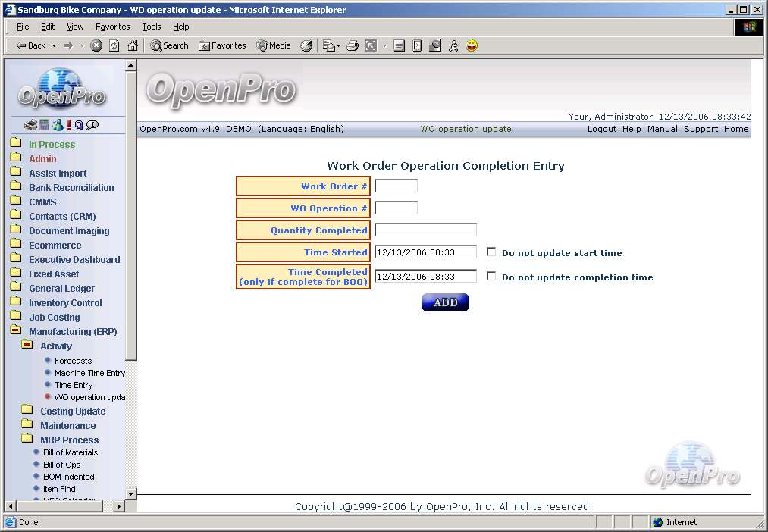Screen dimensions: 768x532
Task: Click the blue Q icon in sidebar
Action: (78, 125)
